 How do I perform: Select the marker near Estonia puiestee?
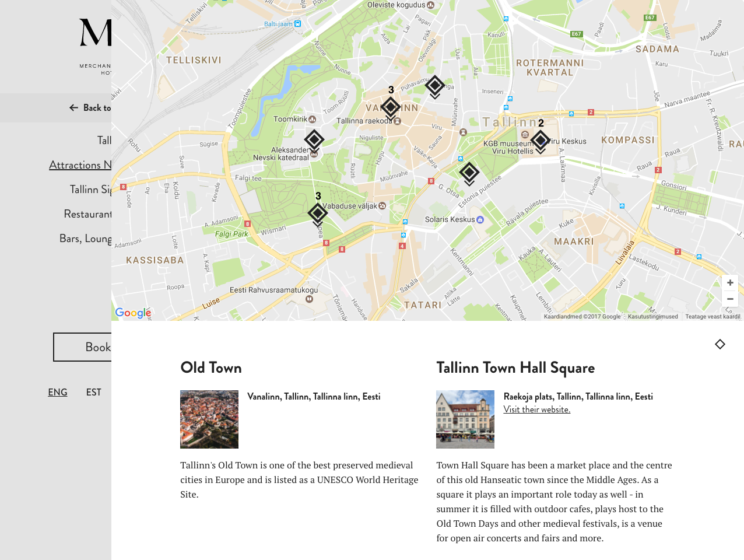[469, 173]
